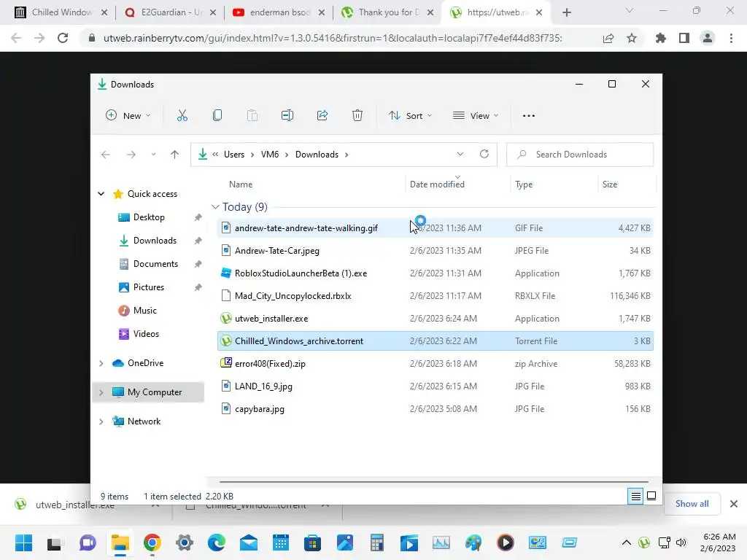Screen dimensions: 747x560
Task: Open recent locations dropdown arrow
Action: 153,155
